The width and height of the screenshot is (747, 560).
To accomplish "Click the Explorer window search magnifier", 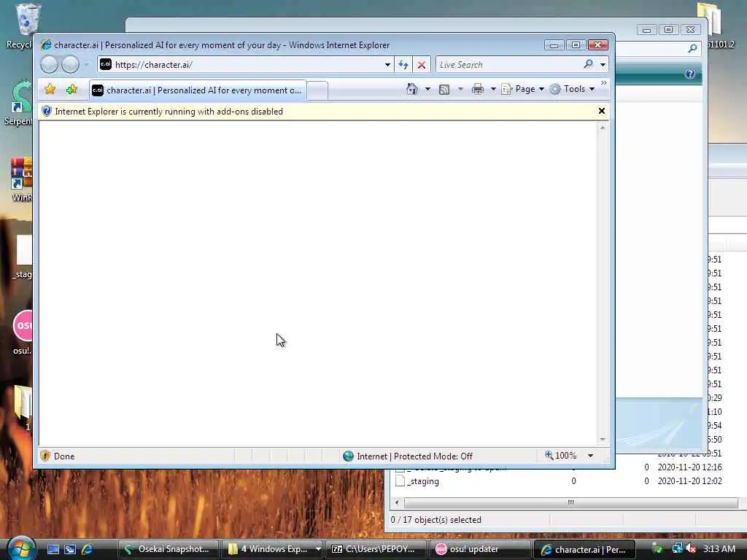I will pos(693,48).
